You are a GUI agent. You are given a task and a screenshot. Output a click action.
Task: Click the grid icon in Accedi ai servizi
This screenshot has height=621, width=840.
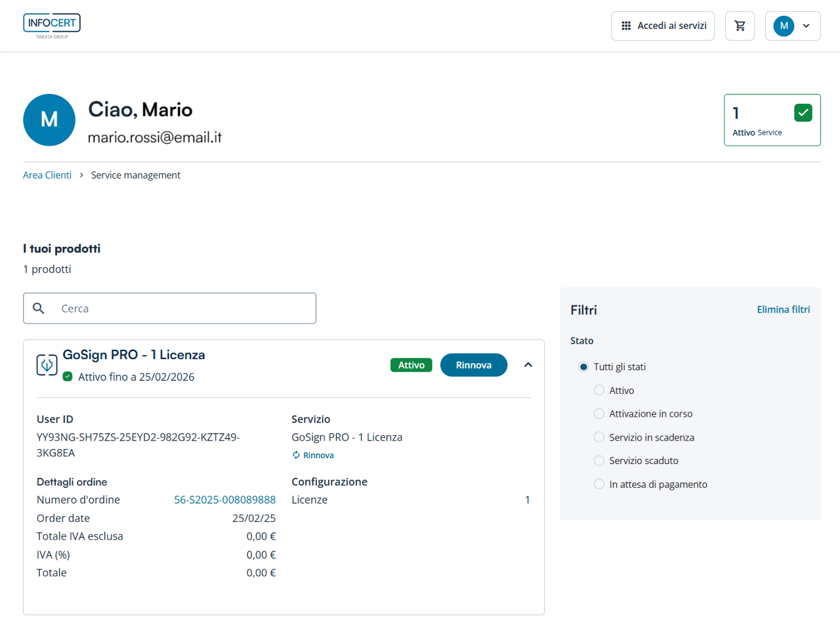coord(626,26)
